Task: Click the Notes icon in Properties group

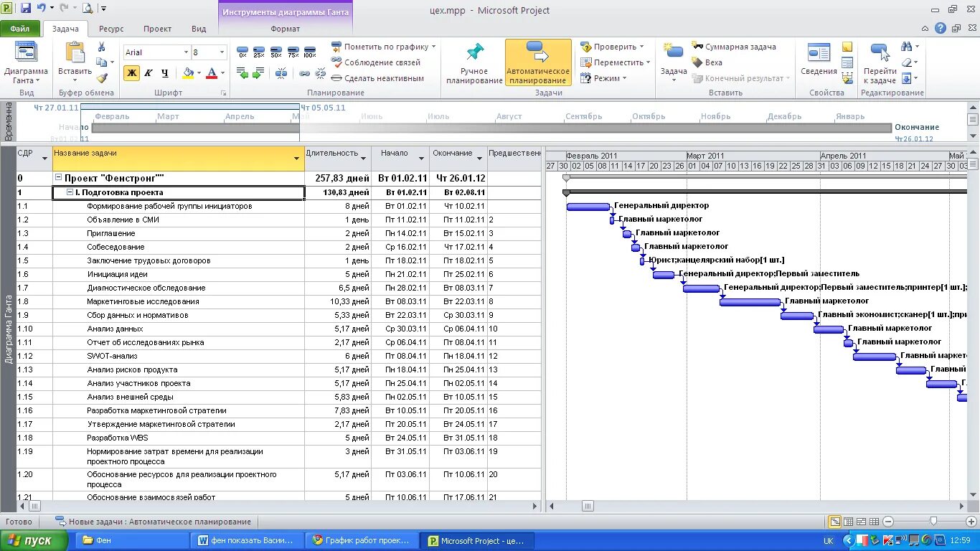Action: pos(847,47)
